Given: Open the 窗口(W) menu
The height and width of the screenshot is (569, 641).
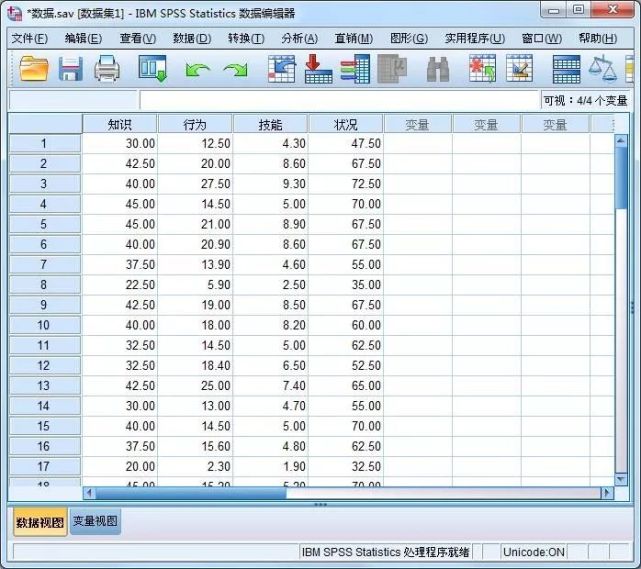Looking at the screenshot, I should [x=542, y=38].
